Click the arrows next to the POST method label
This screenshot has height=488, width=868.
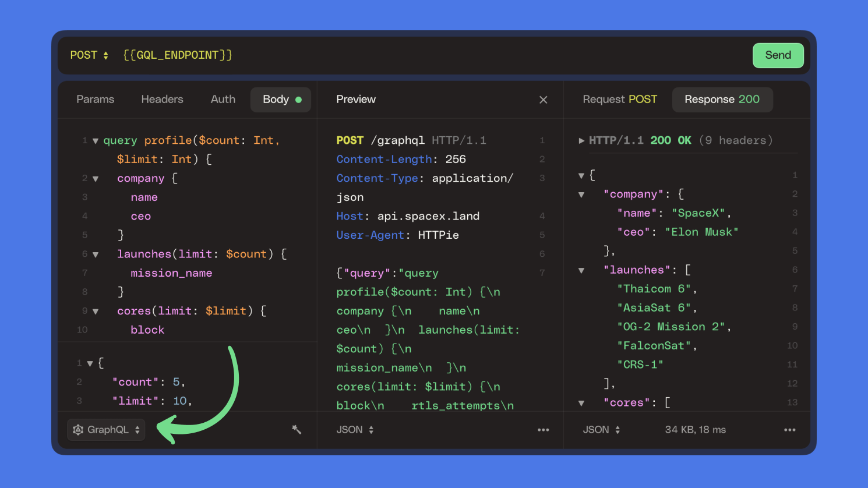point(104,55)
